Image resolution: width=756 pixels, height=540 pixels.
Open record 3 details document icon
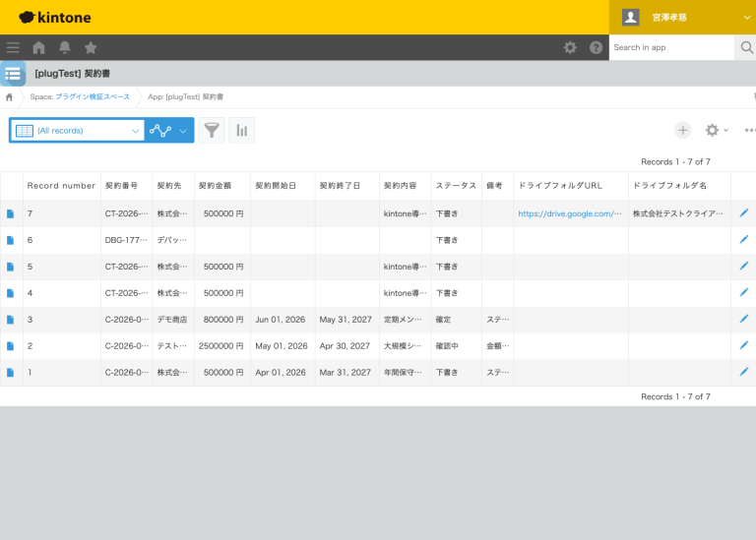click(11, 320)
